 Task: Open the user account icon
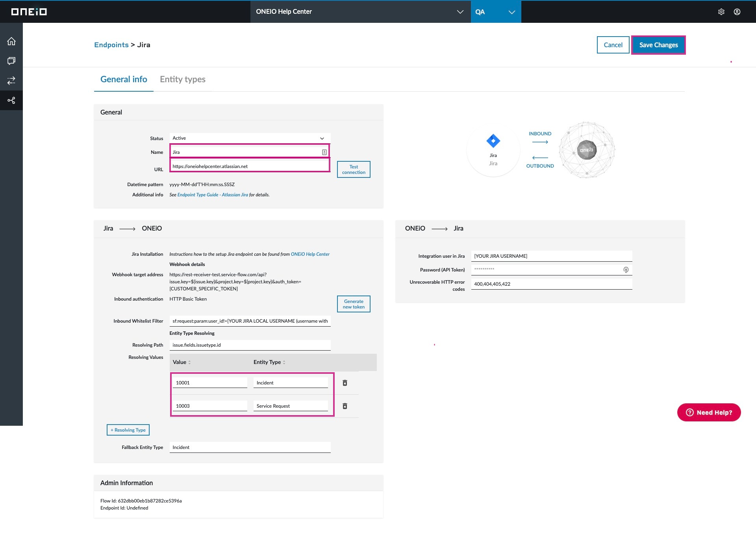[737, 12]
